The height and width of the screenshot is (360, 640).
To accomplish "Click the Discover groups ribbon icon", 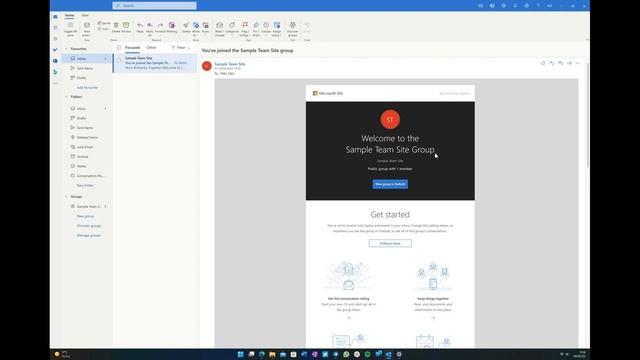I will pyautogui.click(x=292, y=25).
